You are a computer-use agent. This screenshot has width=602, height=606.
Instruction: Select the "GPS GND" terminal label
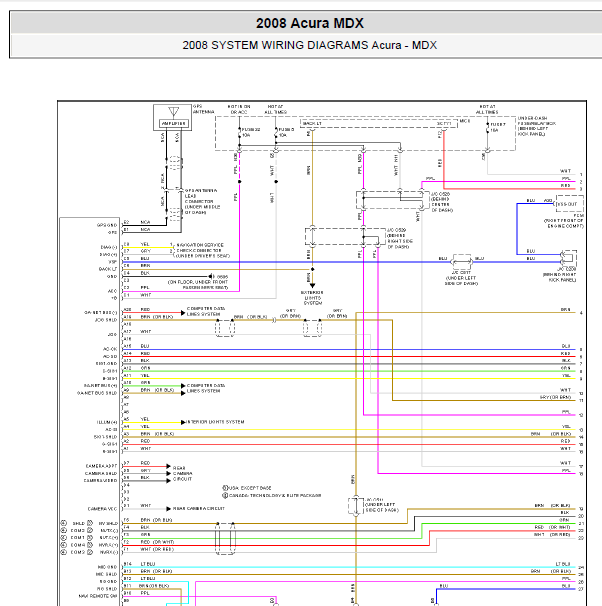107,225
